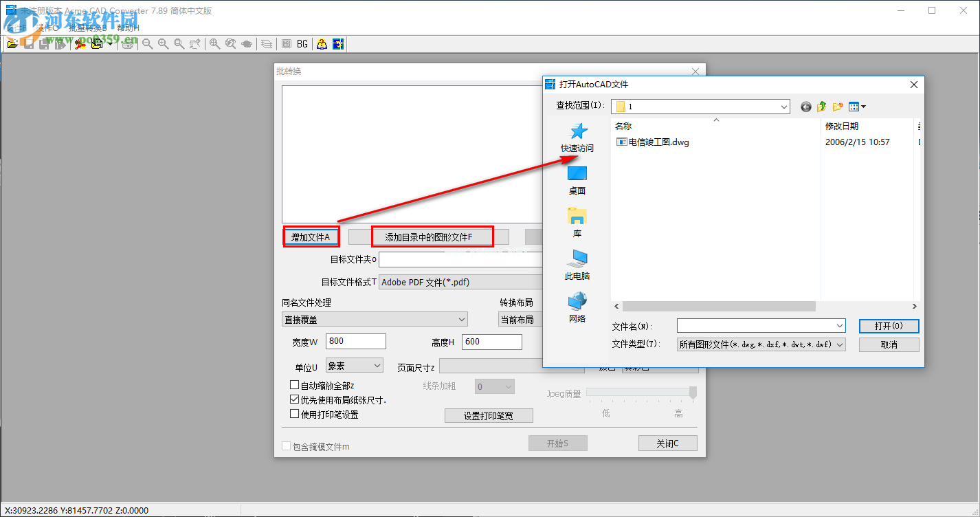Image resolution: width=980 pixels, height=517 pixels.
Task: Open Desktop (桌面) location
Action: [x=577, y=180]
